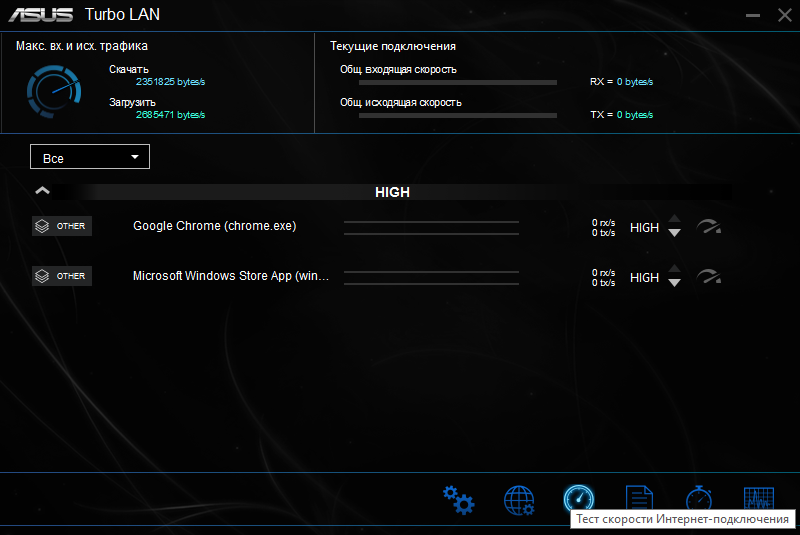Open the traffic graph monitor icon

[759, 498]
